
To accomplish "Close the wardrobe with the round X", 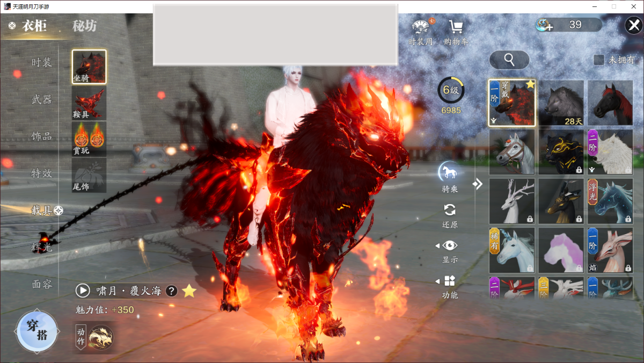I will tap(633, 25).
